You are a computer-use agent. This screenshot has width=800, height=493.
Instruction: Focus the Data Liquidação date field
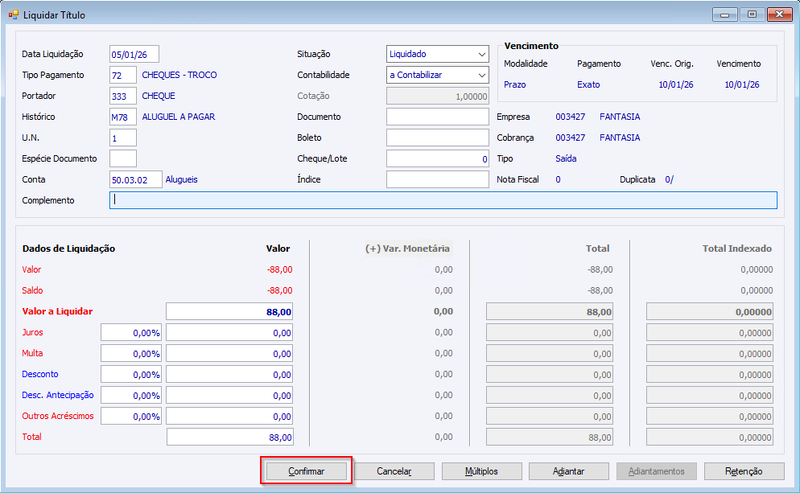point(134,54)
